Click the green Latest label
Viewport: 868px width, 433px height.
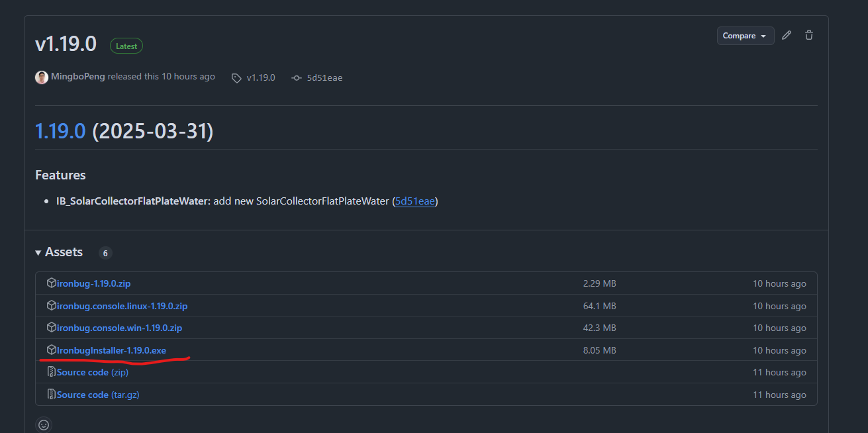(x=126, y=46)
